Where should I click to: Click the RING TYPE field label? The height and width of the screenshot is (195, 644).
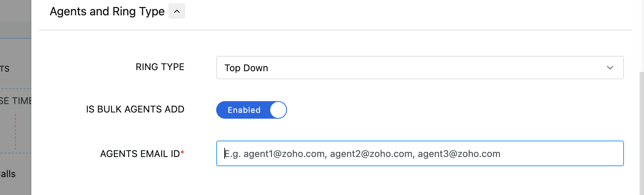160,67
